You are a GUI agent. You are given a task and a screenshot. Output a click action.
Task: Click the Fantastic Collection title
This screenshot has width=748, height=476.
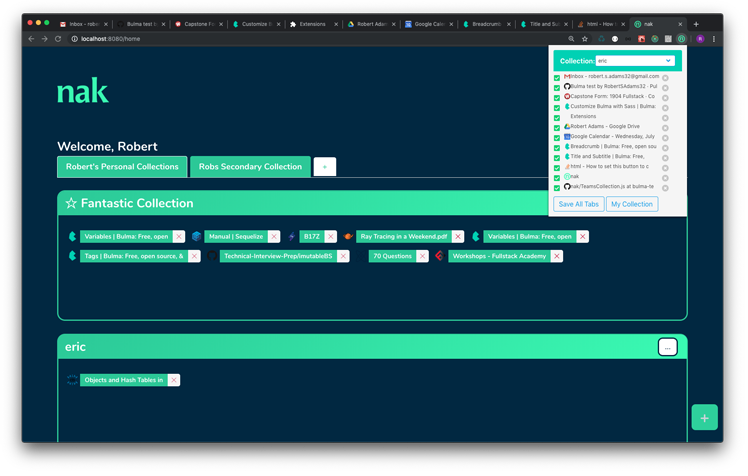137,204
